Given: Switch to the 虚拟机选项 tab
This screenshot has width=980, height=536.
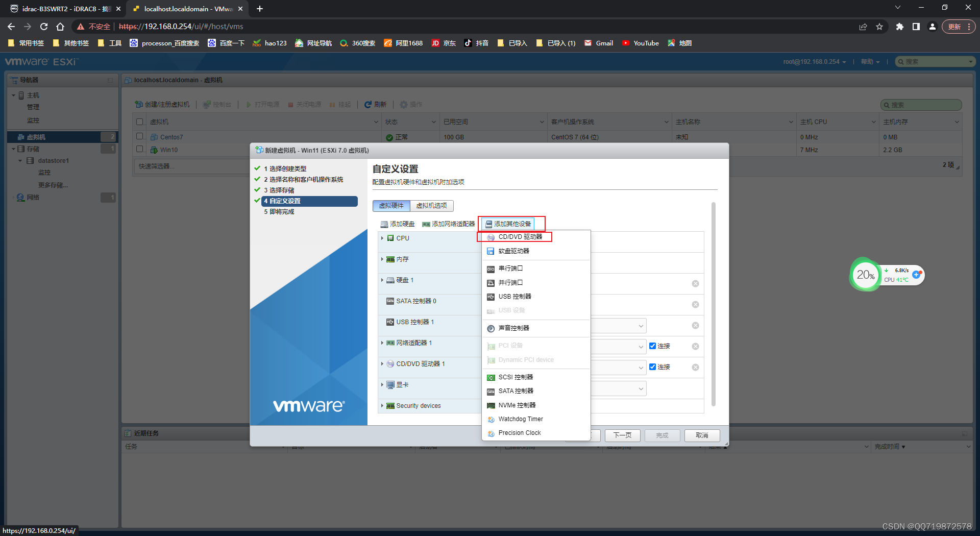Looking at the screenshot, I should (x=431, y=206).
